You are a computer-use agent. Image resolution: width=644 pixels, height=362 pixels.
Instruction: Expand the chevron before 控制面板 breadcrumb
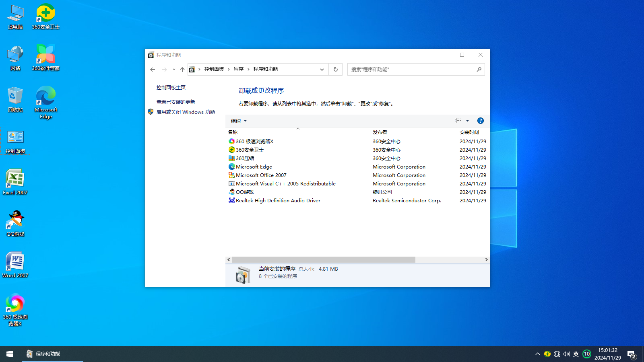[199, 69]
